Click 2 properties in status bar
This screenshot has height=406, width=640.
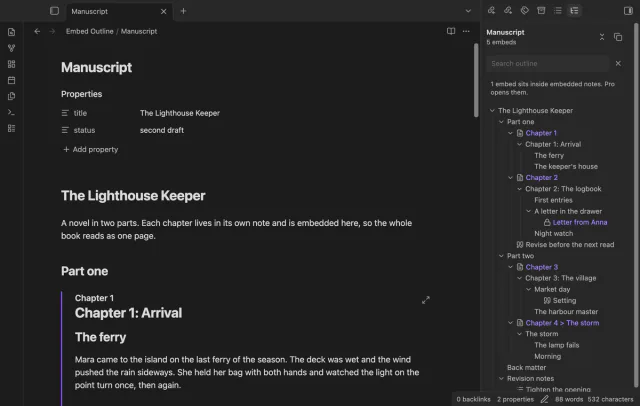[515, 399]
